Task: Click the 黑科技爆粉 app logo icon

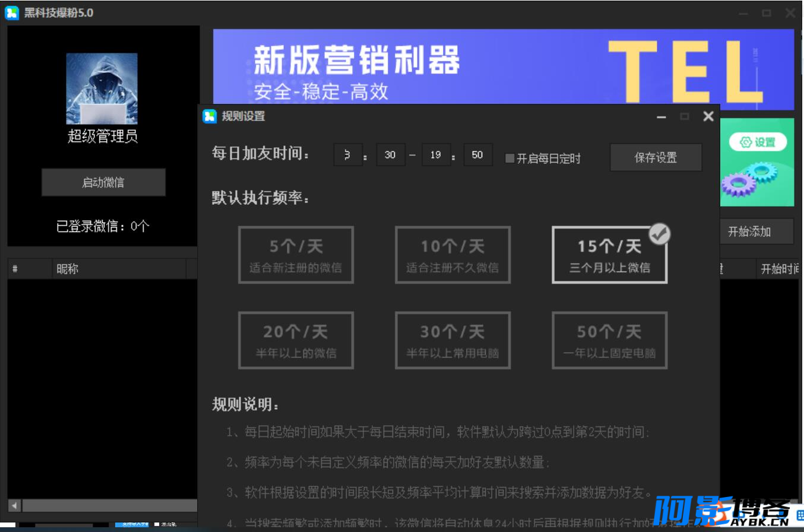Action: [x=12, y=12]
